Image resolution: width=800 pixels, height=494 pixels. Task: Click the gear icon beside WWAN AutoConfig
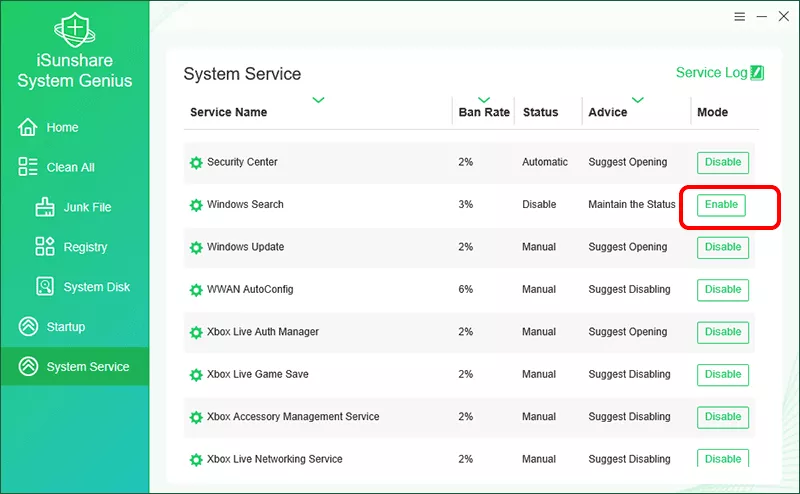[196, 290]
